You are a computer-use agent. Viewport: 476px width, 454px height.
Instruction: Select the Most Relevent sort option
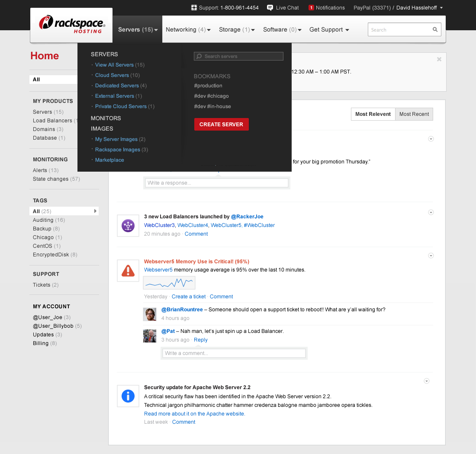(373, 114)
